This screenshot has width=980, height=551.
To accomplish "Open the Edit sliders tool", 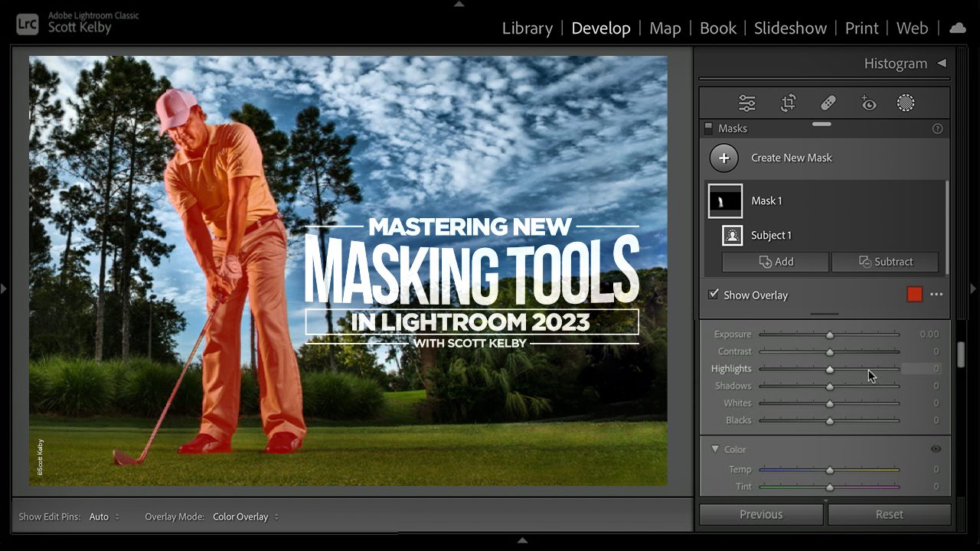I will (746, 103).
